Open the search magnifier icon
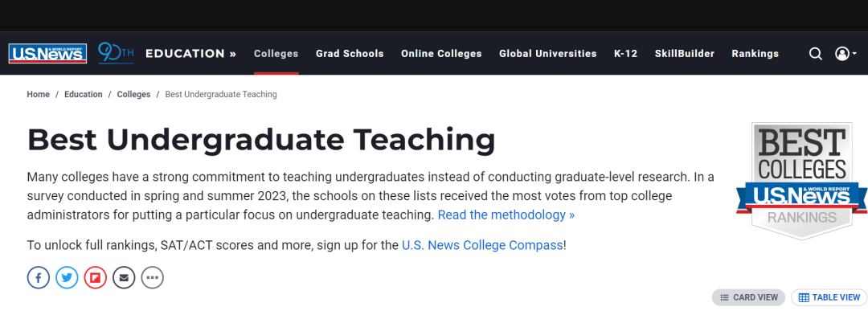868x315 pixels. point(816,54)
